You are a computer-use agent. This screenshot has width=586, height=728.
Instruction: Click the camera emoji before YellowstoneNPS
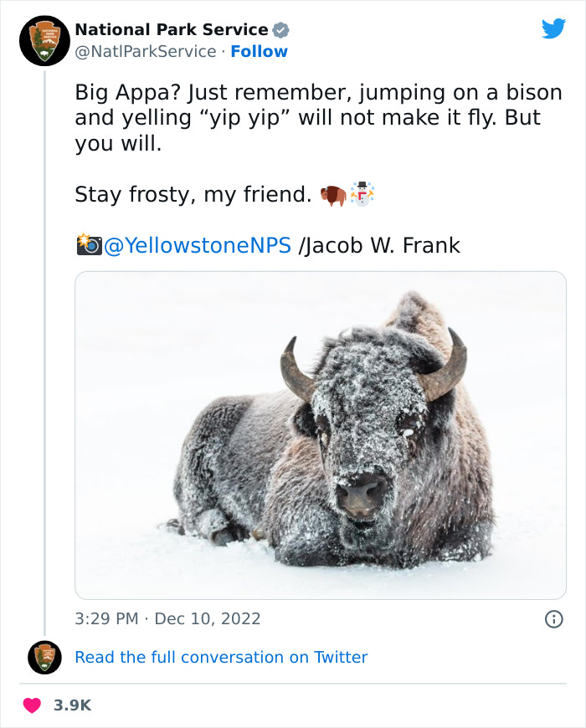tap(88, 245)
